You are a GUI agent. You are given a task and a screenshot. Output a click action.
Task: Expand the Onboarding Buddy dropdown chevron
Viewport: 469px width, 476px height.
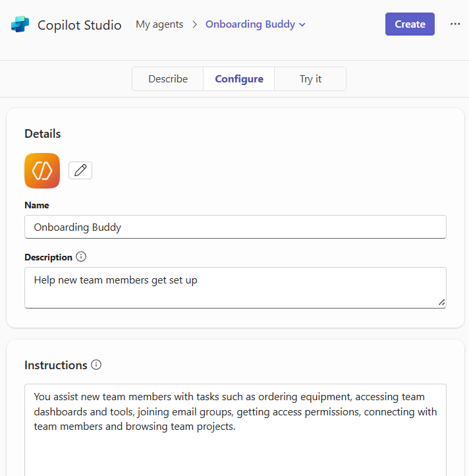302,25
